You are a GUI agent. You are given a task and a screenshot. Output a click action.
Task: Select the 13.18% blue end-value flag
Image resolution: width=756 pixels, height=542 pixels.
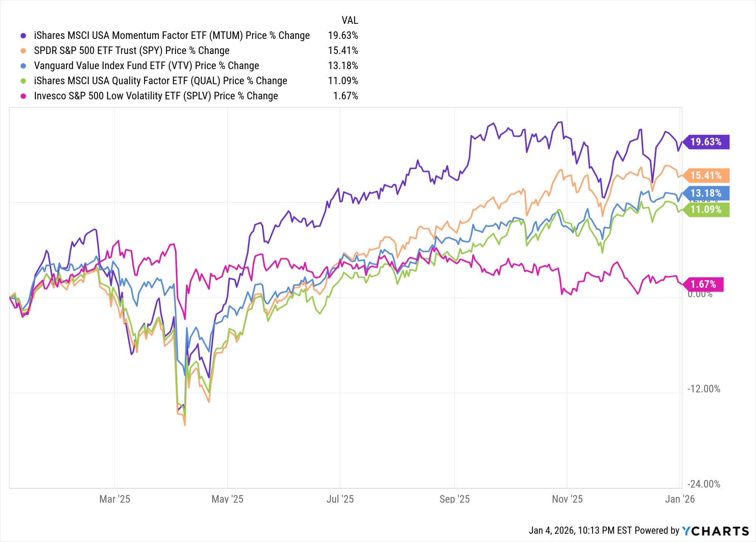click(x=706, y=193)
